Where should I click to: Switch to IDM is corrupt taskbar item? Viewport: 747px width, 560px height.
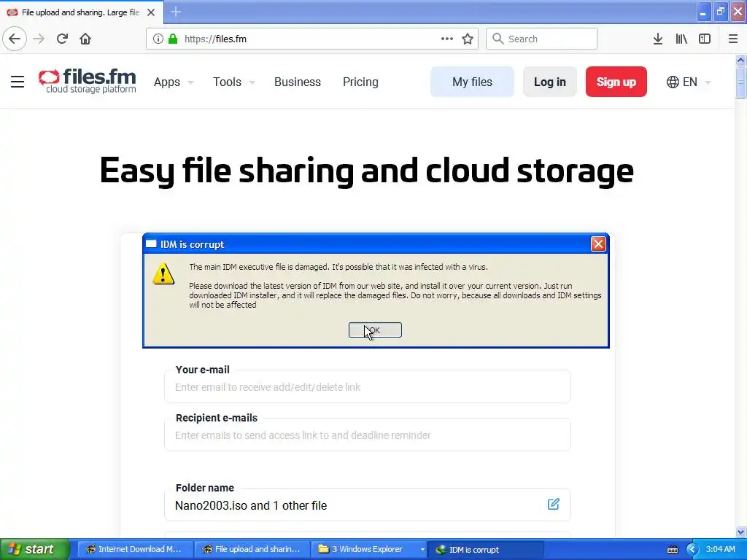pyautogui.click(x=485, y=550)
